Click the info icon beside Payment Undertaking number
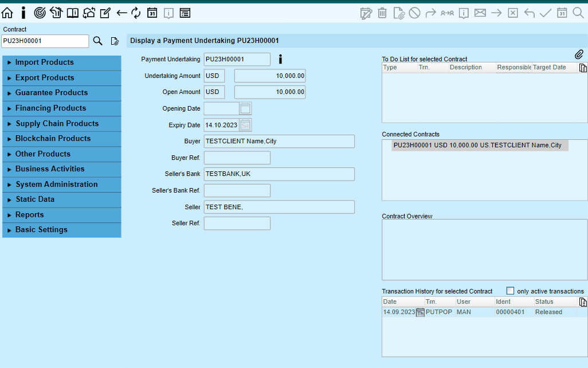The height and width of the screenshot is (368, 588). (280, 58)
